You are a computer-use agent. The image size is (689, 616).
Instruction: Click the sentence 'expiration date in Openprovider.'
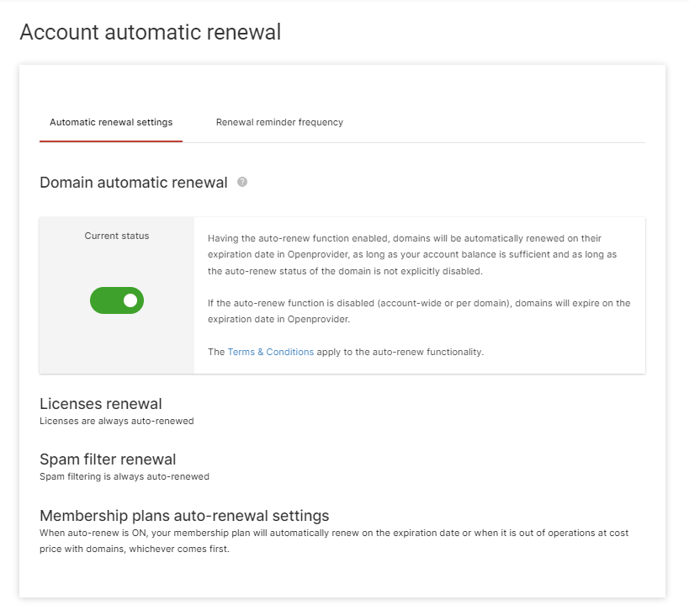(279, 319)
